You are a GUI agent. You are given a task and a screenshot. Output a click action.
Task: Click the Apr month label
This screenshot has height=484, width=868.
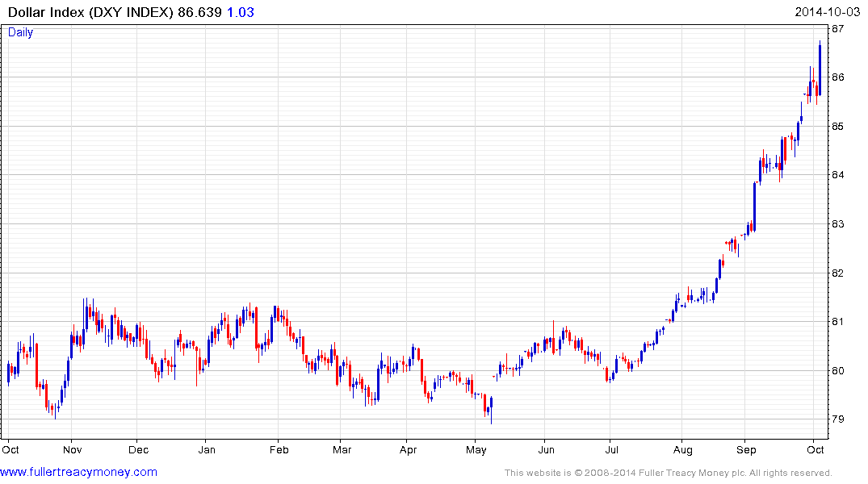click(x=408, y=449)
